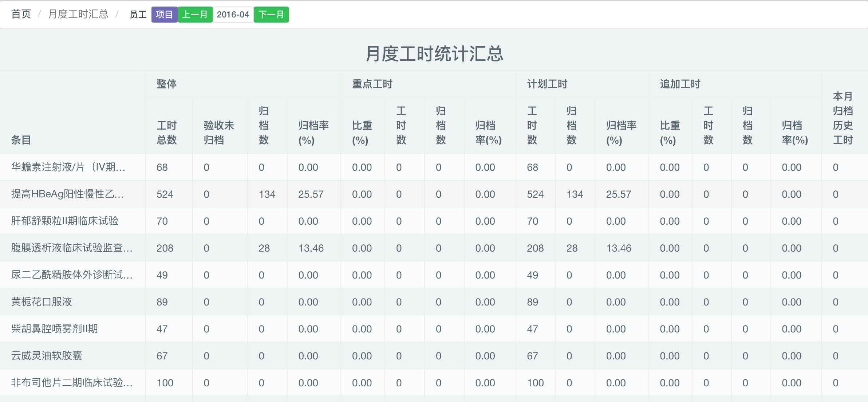Click 工时总数 value 208
This screenshot has width=868, height=402.
165,248
